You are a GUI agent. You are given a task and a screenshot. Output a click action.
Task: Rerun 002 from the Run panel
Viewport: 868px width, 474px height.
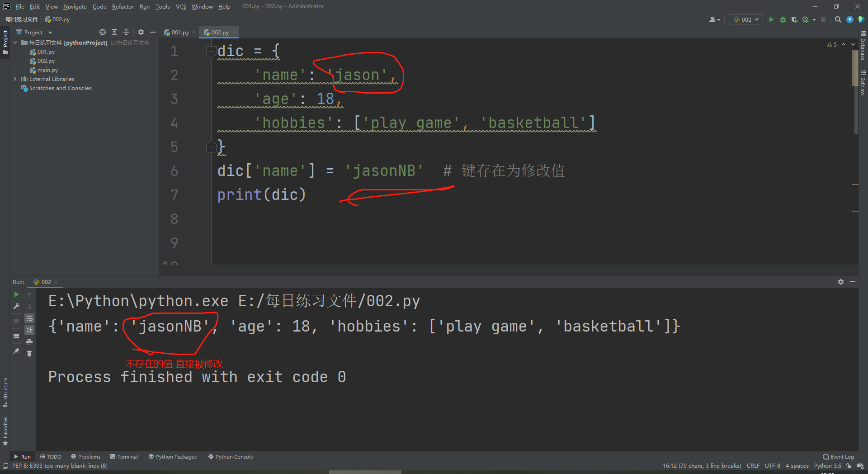coord(16,294)
